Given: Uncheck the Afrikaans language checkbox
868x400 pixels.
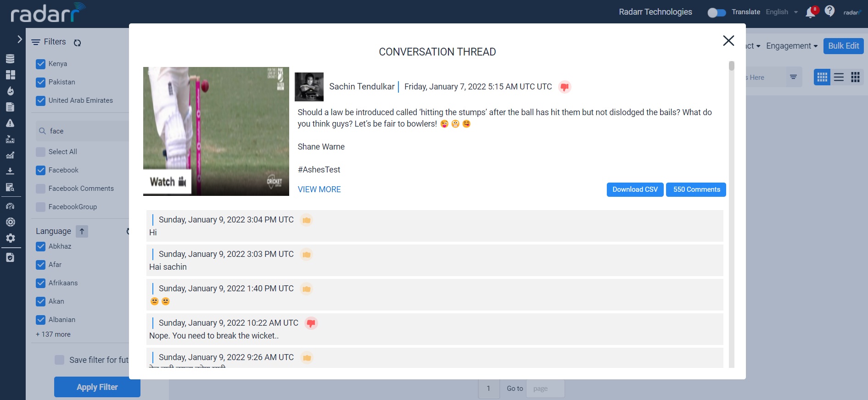Looking at the screenshot, I should coord(41,283).
